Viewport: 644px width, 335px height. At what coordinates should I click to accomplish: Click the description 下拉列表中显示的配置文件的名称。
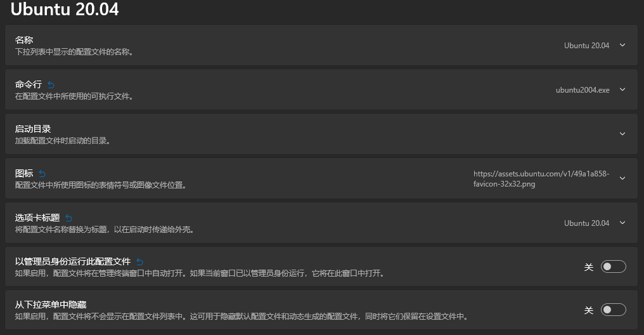[74, 52]
